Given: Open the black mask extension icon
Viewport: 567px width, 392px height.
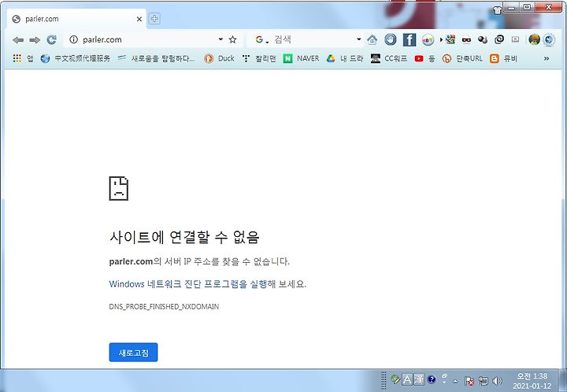Looking at the screenshot, I should [x=466, y=39].
